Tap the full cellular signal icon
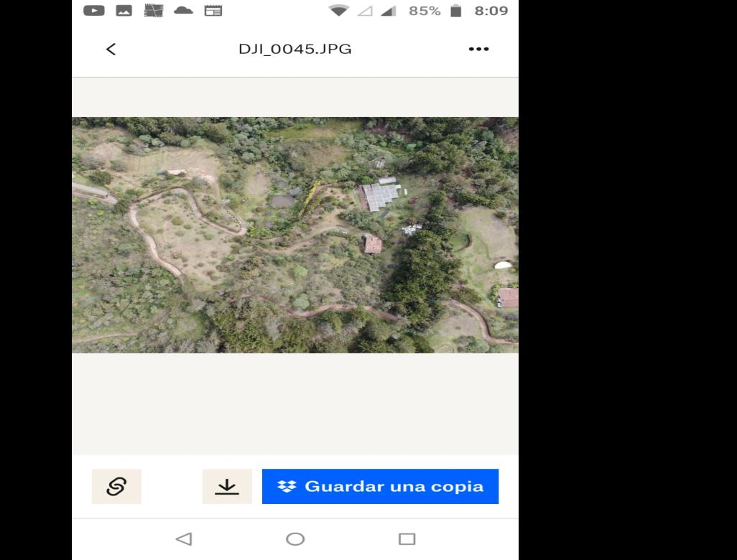 point(389,11)
